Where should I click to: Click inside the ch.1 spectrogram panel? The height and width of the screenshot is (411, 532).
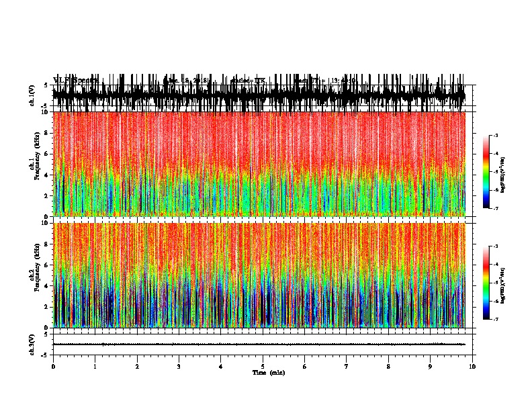[259, 164]
